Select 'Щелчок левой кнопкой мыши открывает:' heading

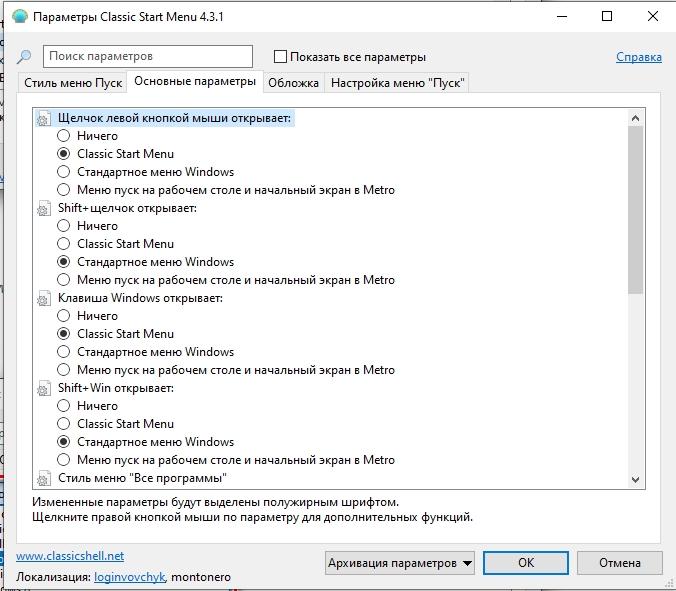click(x=174, y=118)
